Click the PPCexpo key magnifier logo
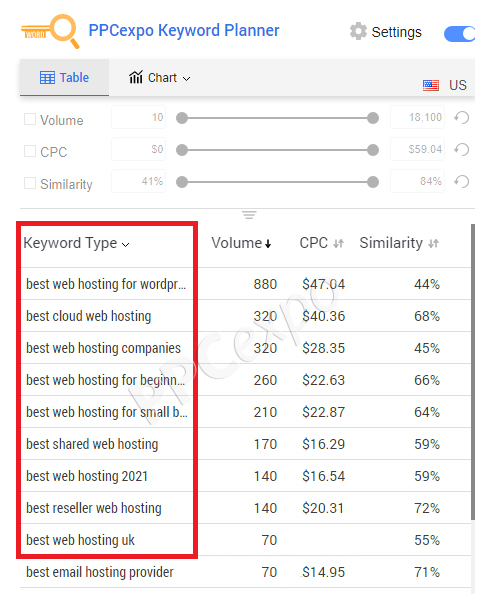 pos(50,31)
